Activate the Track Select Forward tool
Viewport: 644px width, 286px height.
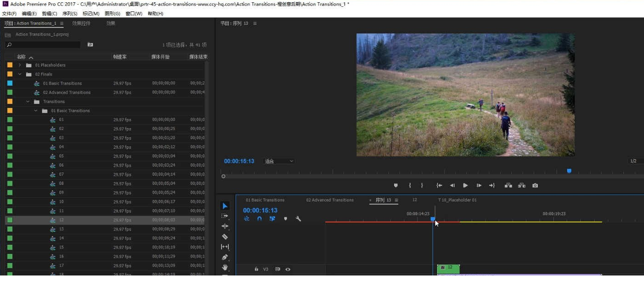(x=225, y=216)
